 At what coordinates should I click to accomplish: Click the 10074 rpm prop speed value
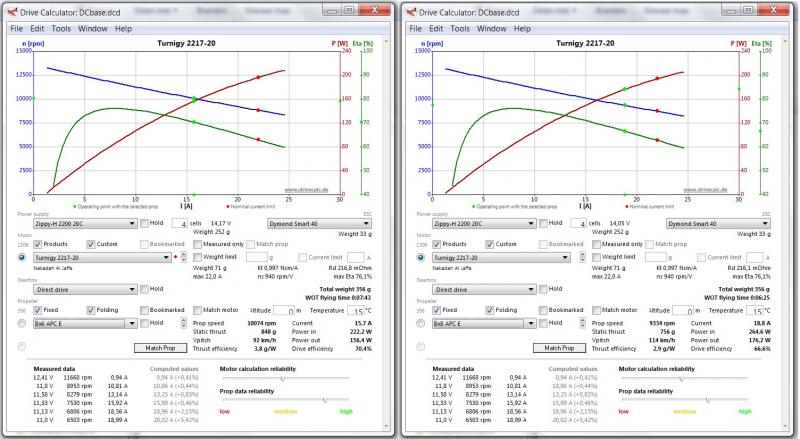[262, 323]
